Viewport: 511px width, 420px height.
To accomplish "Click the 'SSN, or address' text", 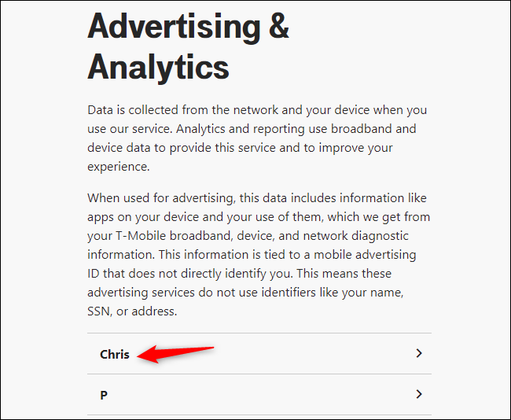I will [x=132, y=311].
